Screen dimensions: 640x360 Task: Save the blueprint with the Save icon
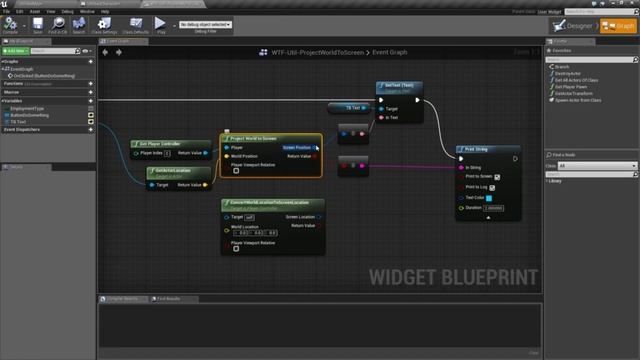[38, 24]
